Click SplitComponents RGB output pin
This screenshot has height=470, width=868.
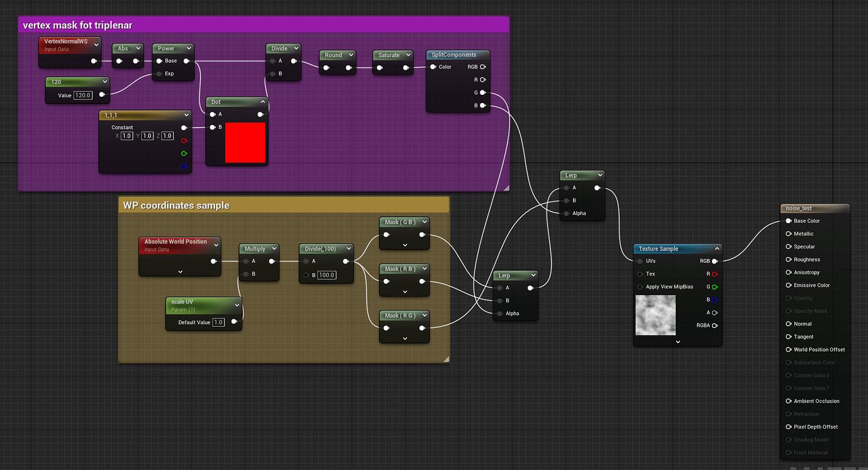(483, 67)
